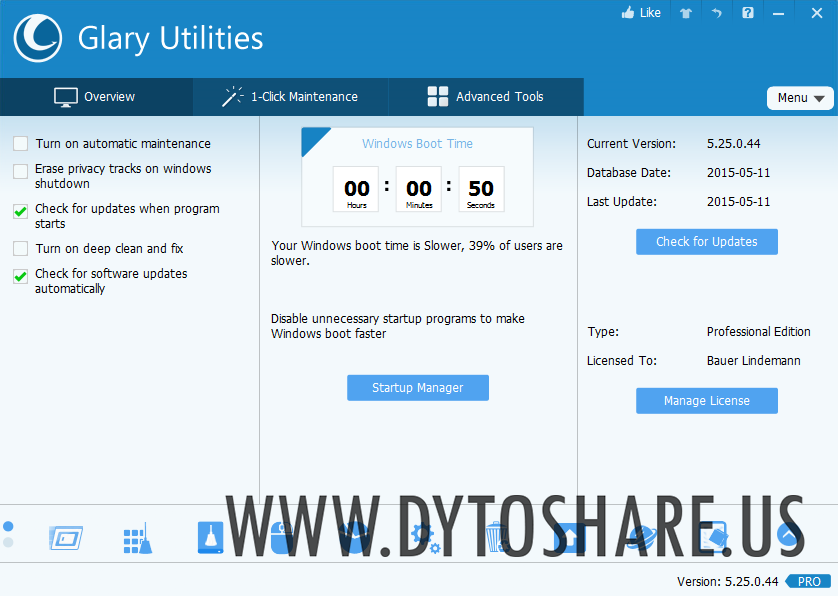Click the Last Update date value
838x596 pixels.
pos(739,202)
